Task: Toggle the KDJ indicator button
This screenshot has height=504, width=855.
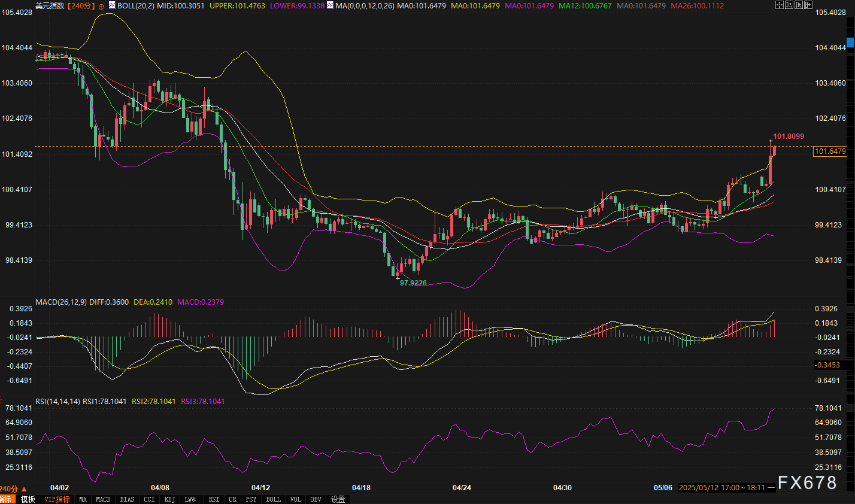Action: (169, 499)
